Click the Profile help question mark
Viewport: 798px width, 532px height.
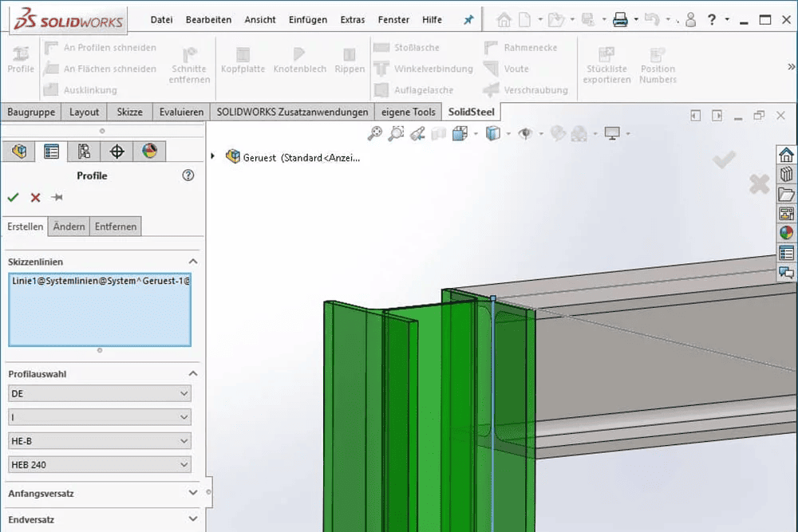click(188, 175)
